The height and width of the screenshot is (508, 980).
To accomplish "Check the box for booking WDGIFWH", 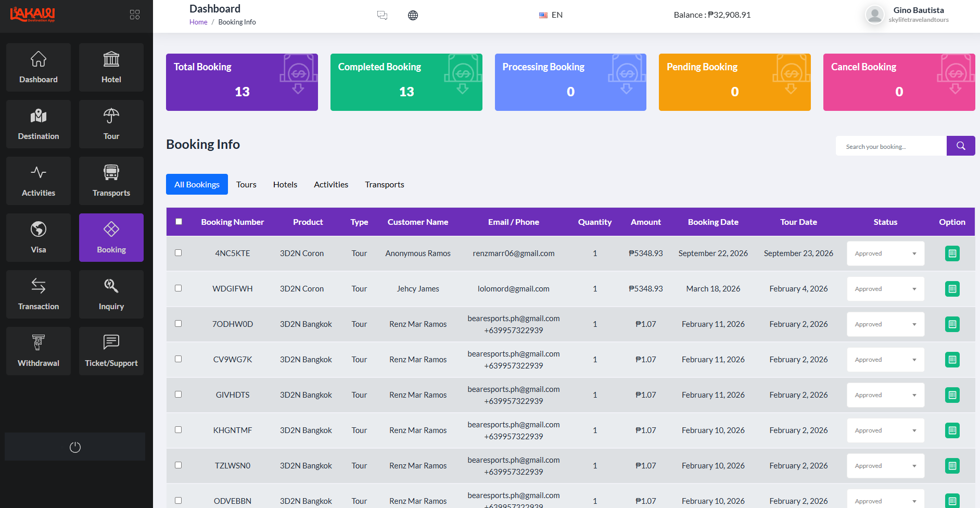I will [179, 288].
